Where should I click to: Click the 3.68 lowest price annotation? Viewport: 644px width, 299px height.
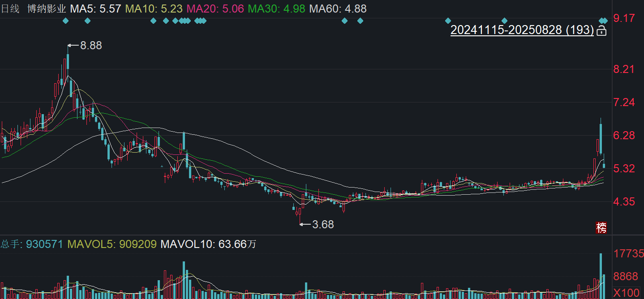[323, 224]
